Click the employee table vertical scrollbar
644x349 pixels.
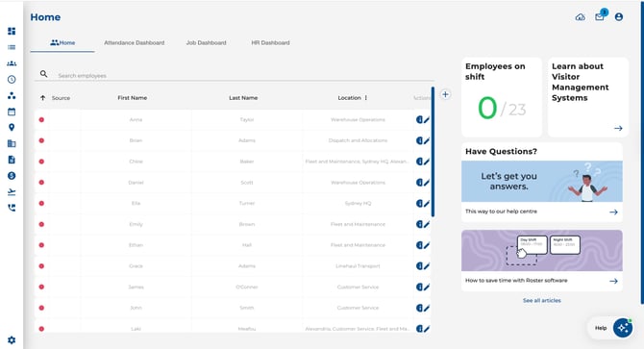(x=433, y=152)
